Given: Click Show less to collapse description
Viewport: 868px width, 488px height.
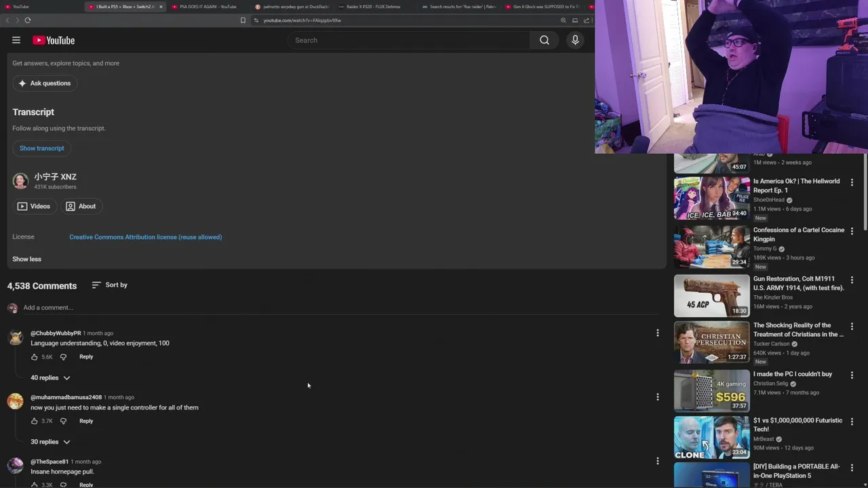Looking at the screenshot, I should tap(26, 259).
